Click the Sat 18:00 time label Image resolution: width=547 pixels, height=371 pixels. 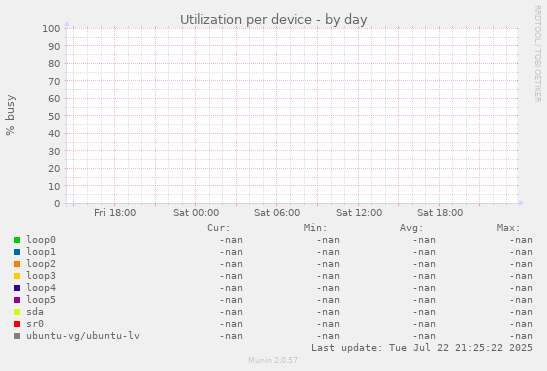(440, 213)
